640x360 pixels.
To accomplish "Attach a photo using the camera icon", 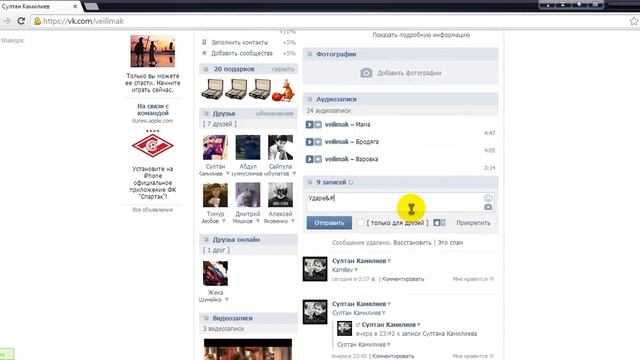I will tap(488, 207).
